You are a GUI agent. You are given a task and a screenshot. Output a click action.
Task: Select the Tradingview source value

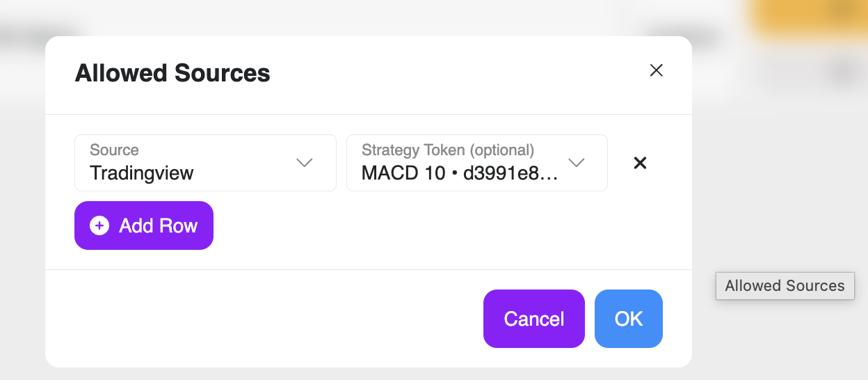pyautogui.click(x=142, y=173)
